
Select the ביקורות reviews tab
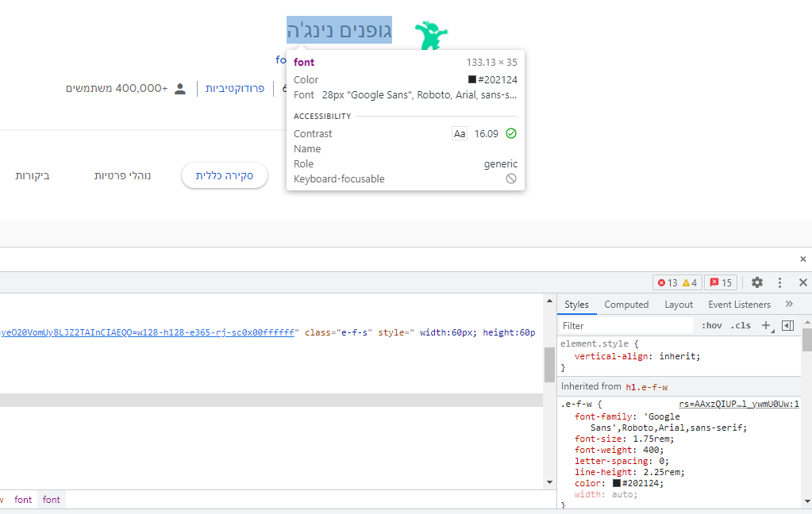tap(32, 175)
